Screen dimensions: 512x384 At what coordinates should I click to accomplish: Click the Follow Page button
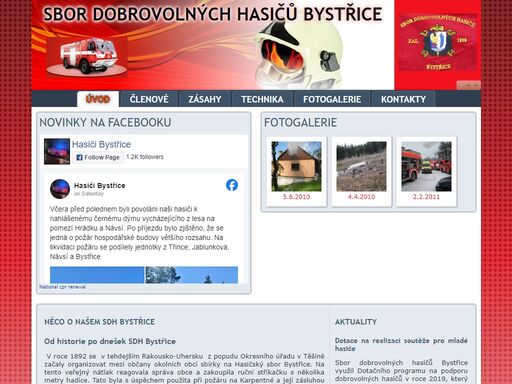pos(98,157)
